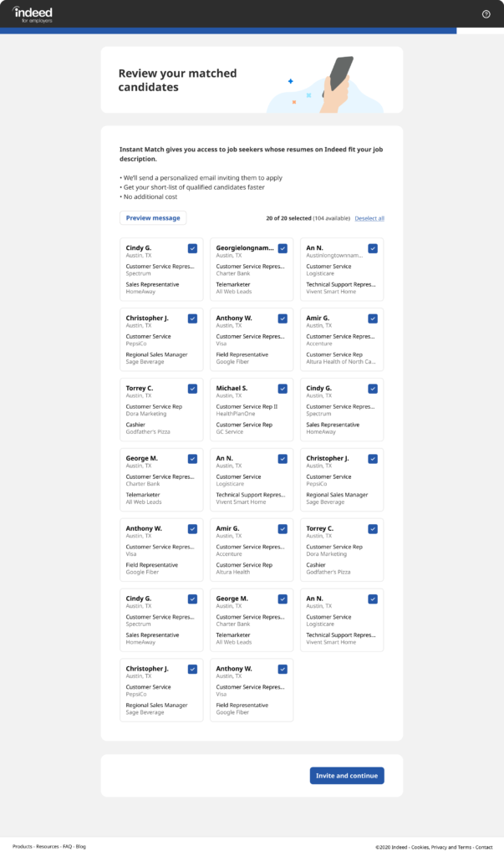Viewport: 504px width, 856px height.
Task: Open the Contact footer link
Action: tap(484, 848)
